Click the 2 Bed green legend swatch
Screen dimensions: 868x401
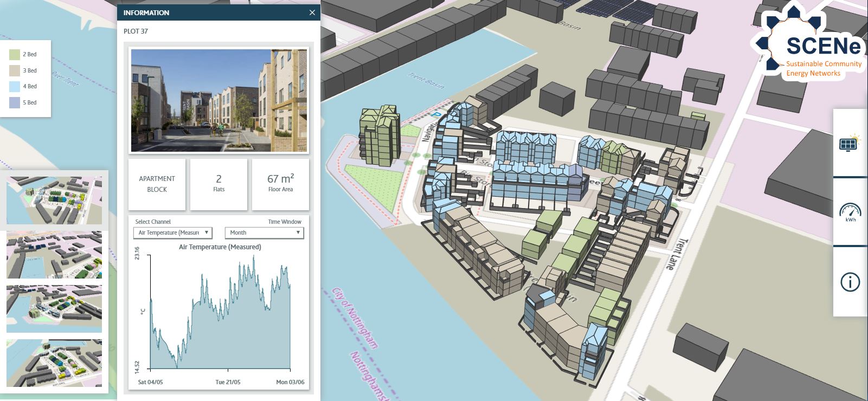[x=14, y=54]
